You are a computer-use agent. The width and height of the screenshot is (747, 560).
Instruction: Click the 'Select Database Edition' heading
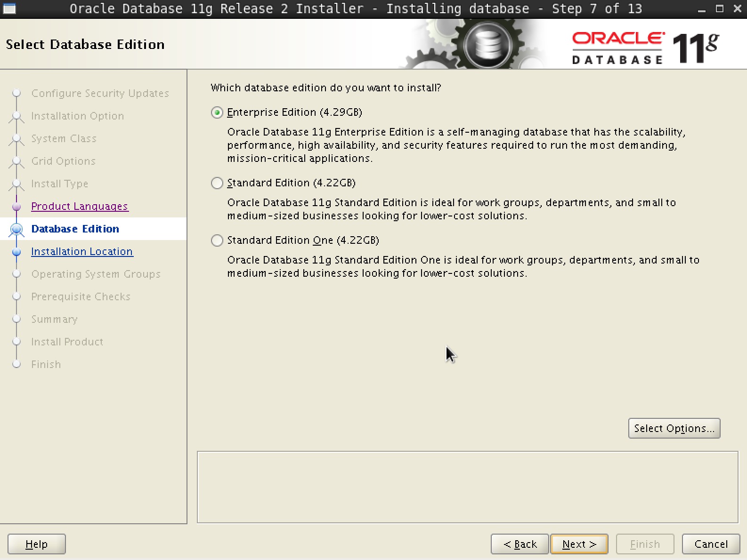pyautogui.click(x=85, y=44)
